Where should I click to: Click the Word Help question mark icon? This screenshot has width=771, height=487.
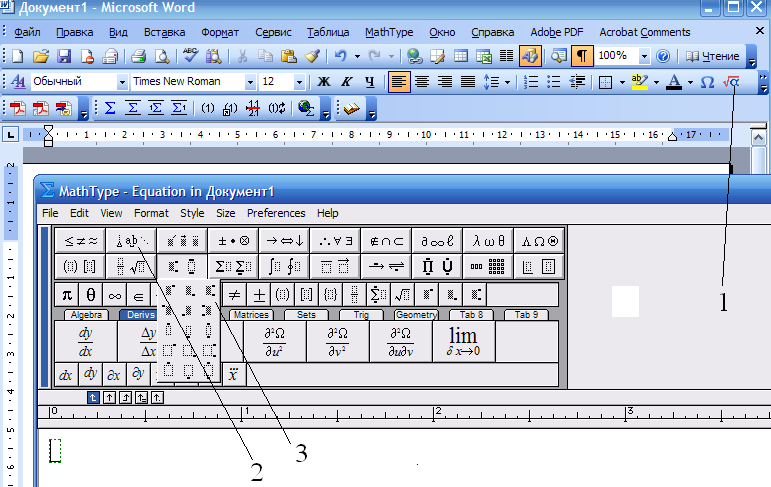click(663, 56)
